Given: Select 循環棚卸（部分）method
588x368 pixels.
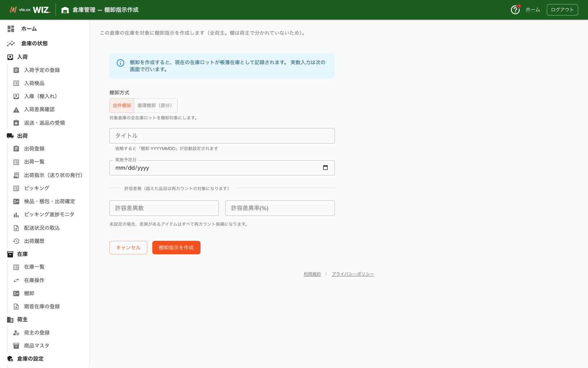Looking at the screenshot, I should [156, 106].
